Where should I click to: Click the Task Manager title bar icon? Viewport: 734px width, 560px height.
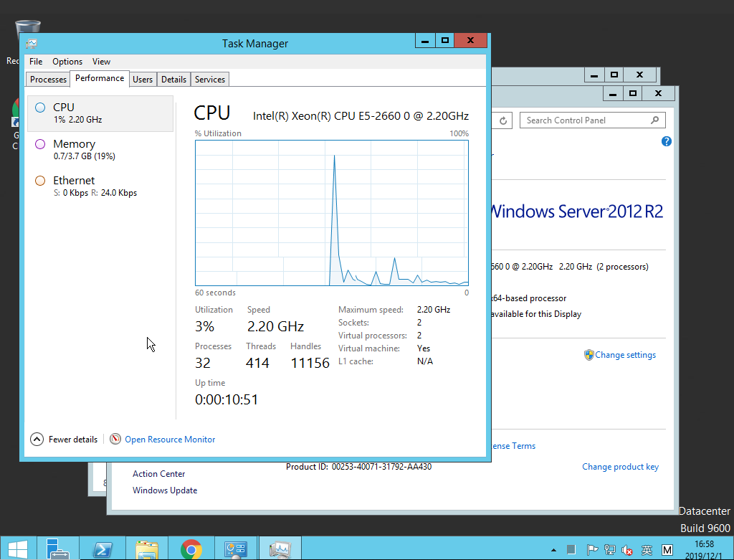(x=32, y=44)
